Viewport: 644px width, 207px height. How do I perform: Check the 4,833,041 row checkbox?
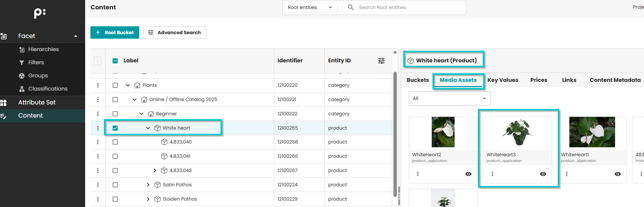(x=115, y=156)
